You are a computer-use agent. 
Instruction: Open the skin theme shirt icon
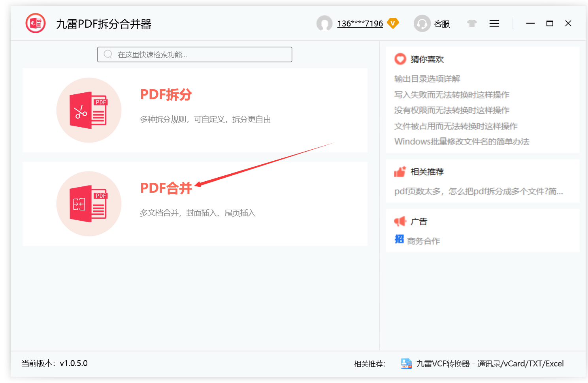472,23
